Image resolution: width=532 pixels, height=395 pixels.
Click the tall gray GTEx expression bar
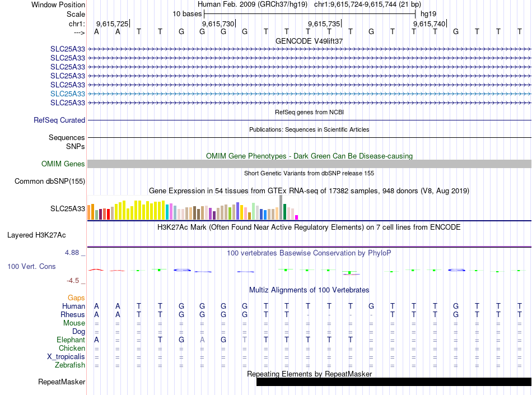pyautogui.click(x=281, y=207)
